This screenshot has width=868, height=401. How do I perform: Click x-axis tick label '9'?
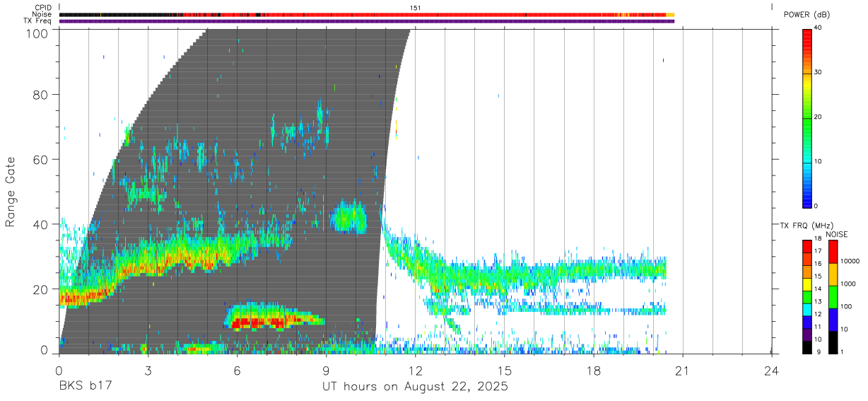(x=326, y=370)
